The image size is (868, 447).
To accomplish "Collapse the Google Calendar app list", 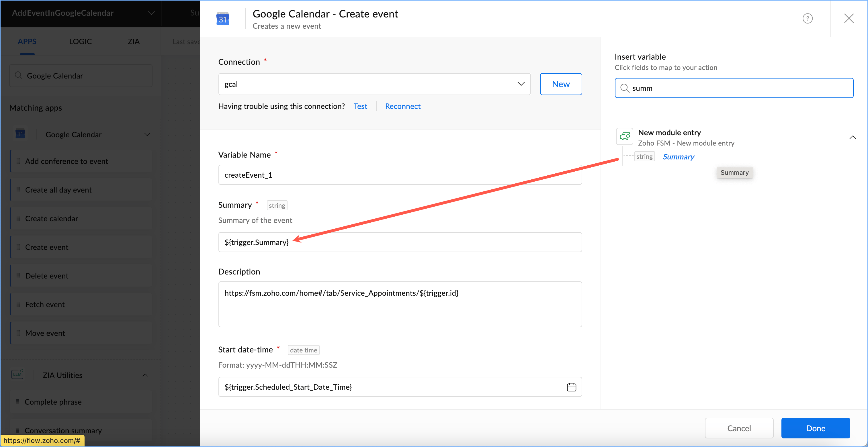I will [147, 134].
